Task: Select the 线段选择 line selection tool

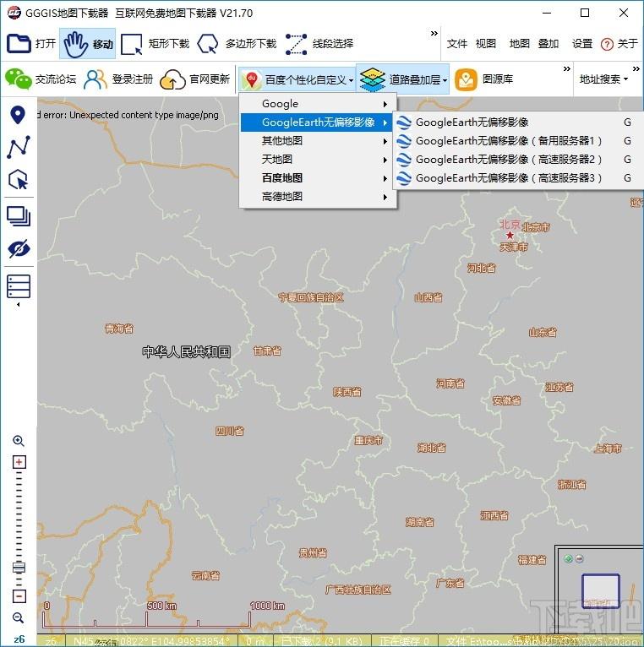Action: (x=319, y=43)
